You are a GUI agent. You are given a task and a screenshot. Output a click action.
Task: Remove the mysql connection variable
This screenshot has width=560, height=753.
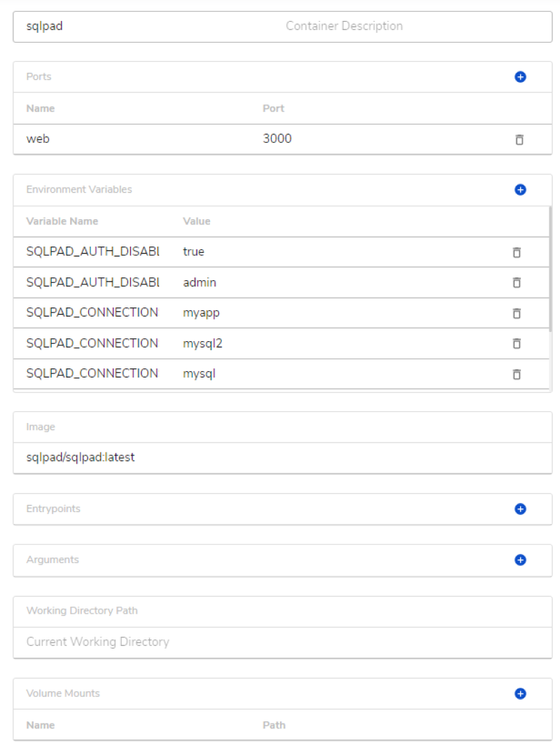[x=517, y=374]
